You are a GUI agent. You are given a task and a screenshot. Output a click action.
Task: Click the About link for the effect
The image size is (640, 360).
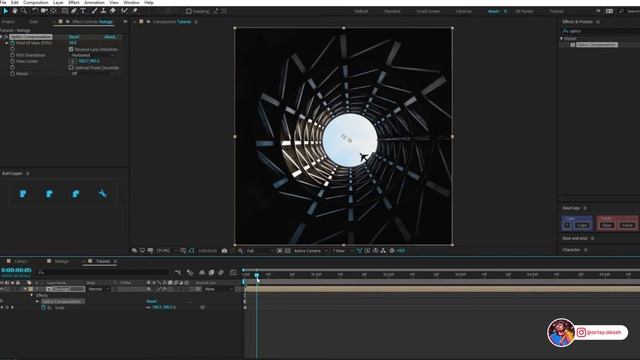click(x=110, y=37)
